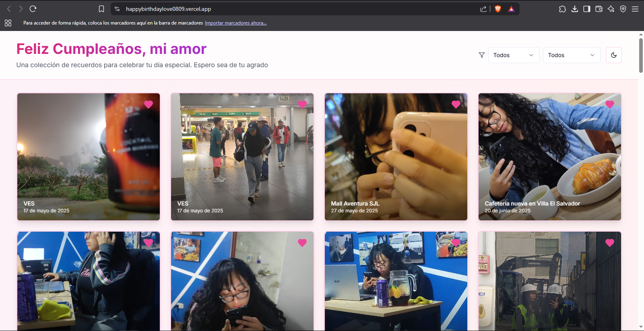This screenshot has width=644, height=331.
Task: Open site information icon beside the URL
Action: point(117,9)
